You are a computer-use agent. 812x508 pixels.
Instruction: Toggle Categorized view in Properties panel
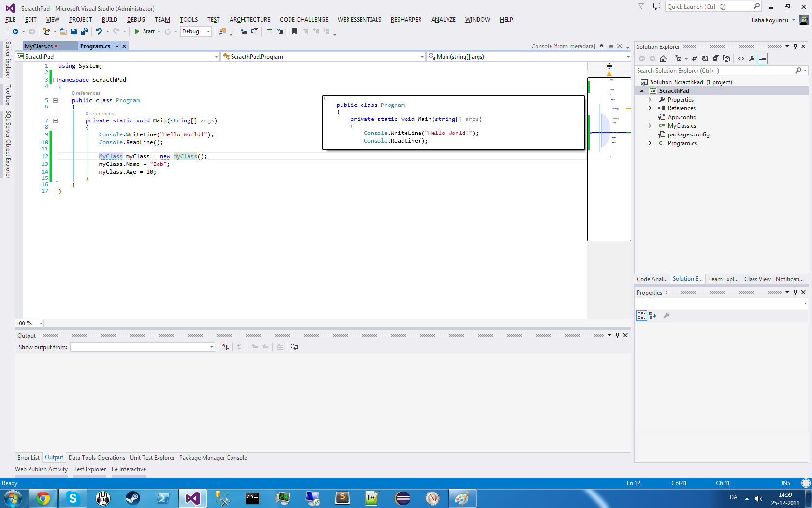point(641,315)
